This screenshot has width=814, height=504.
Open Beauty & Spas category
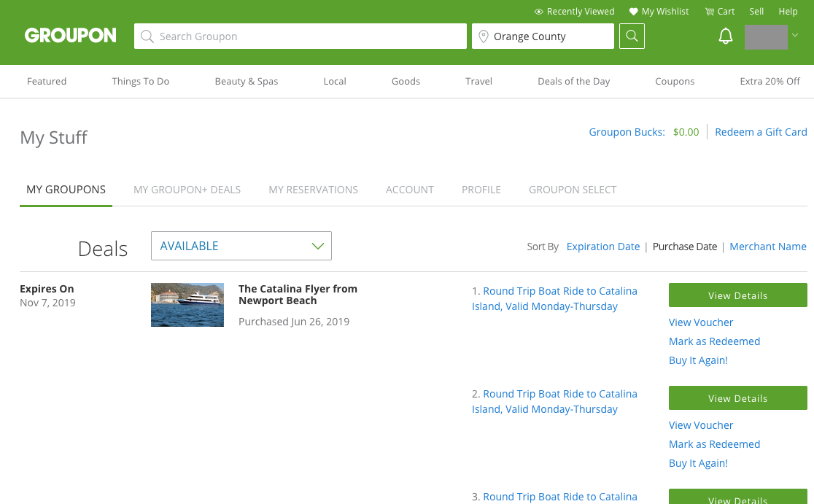(x=247, y=81)
